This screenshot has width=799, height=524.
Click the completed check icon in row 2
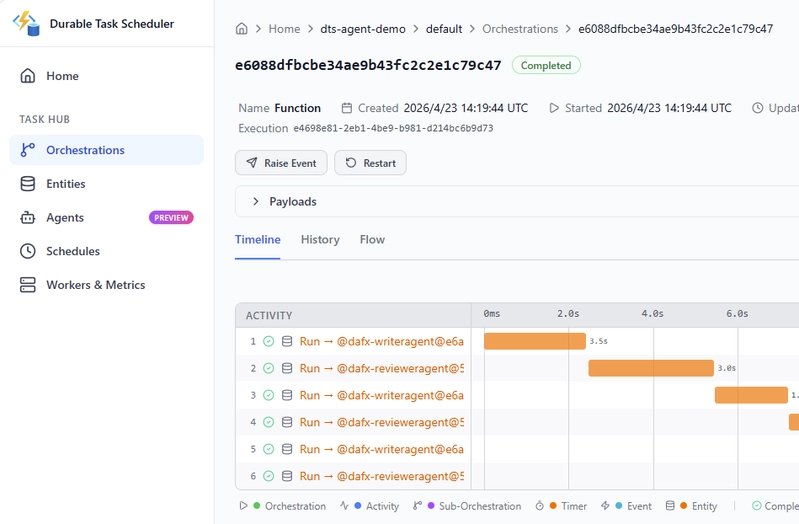click(269, 368)
